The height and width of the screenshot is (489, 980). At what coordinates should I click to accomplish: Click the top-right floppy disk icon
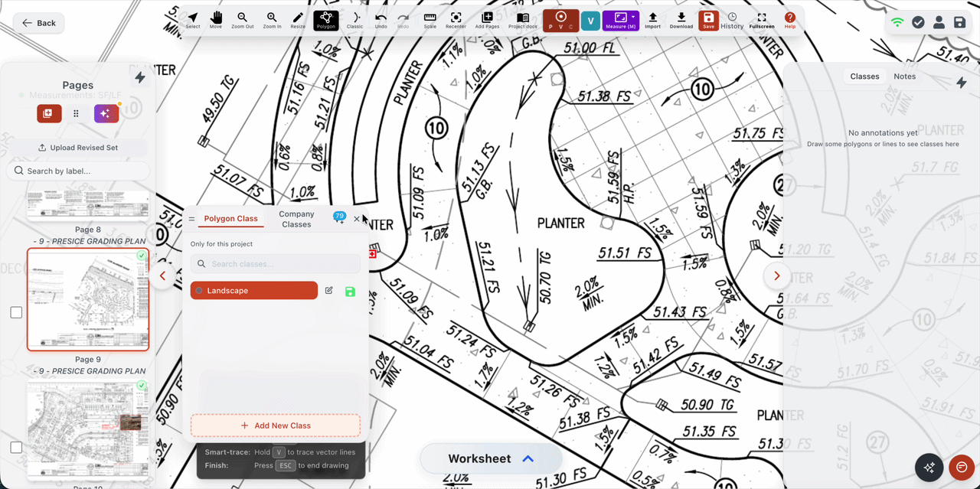tap(959, 22)
